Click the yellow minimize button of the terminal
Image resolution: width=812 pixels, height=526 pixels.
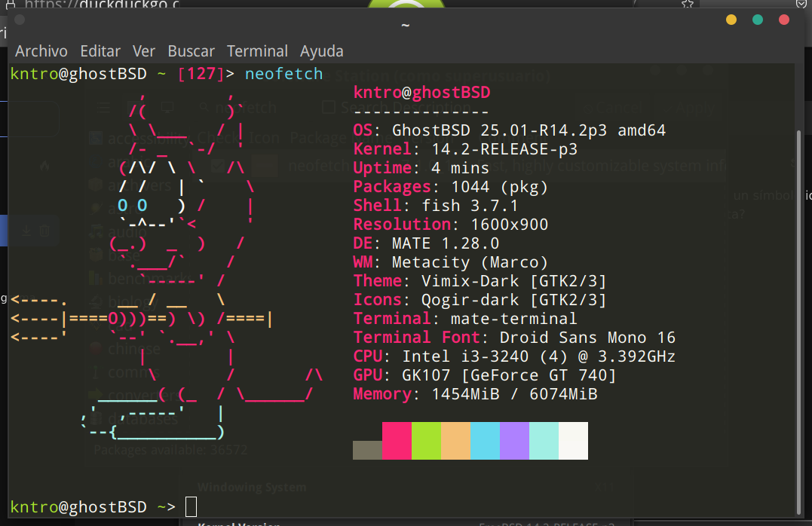731,20
